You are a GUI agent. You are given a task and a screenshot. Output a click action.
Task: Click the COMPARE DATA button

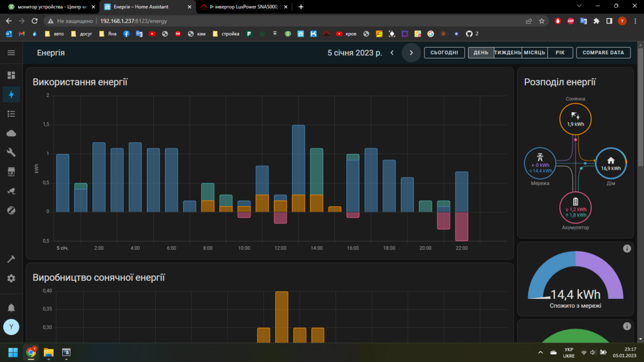[x=603, y=53]
